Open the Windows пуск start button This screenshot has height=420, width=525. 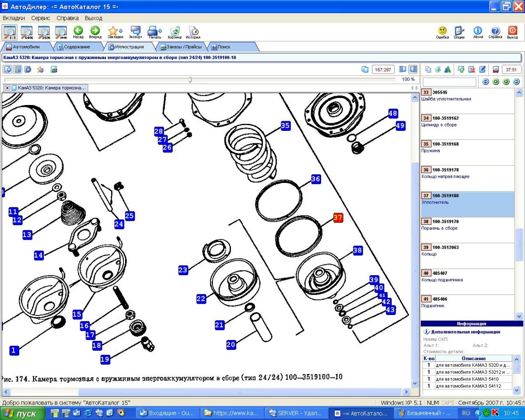[x=23, y=413]
